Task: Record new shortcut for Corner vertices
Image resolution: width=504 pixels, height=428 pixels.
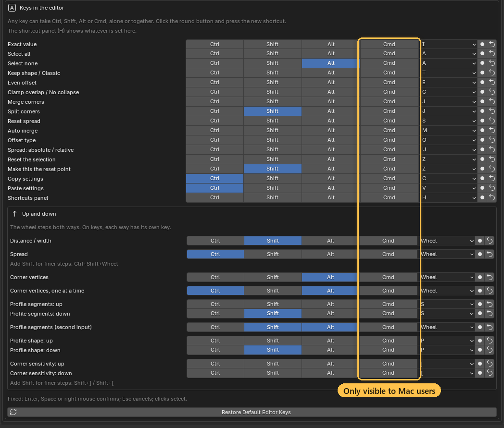Action: coord(480,278)
